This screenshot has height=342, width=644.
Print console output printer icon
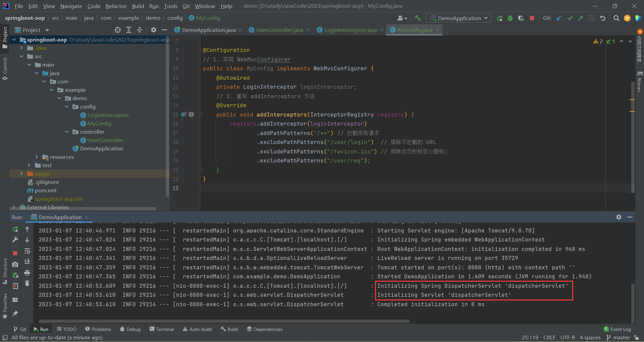coord(27,273)
